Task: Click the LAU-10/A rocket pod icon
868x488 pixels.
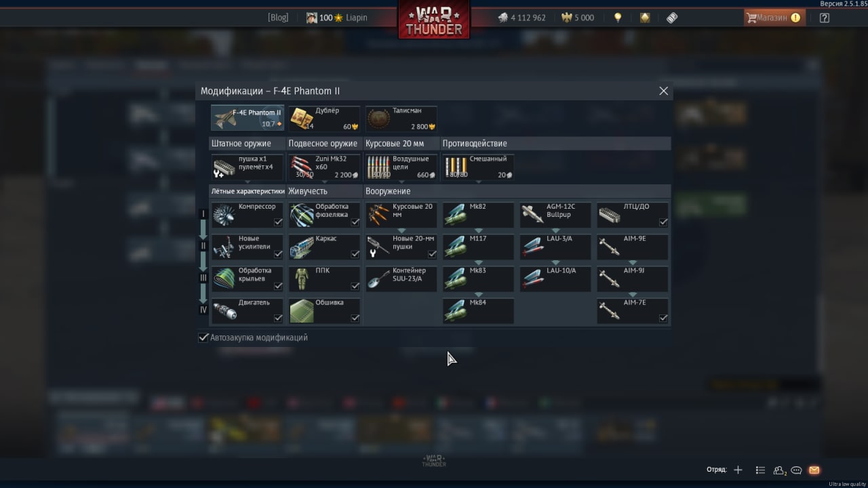Action: (x=533, y=279)
